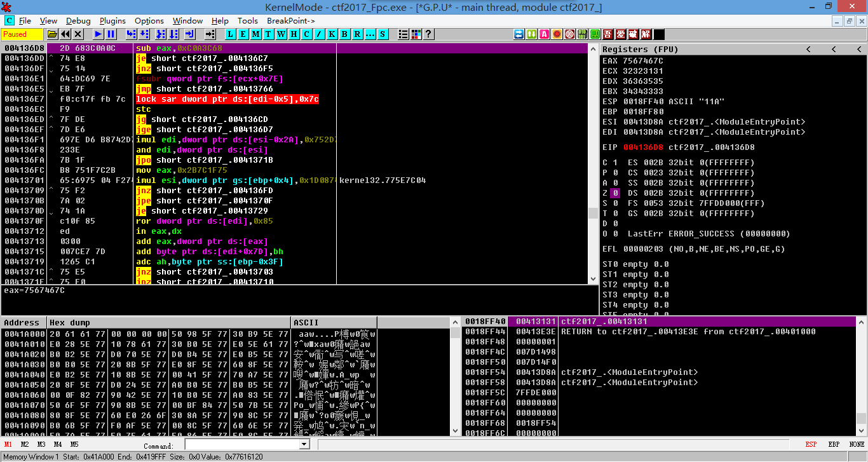Open Handles window with H button
Screen dimensions: 868x462
click(294, 34)
